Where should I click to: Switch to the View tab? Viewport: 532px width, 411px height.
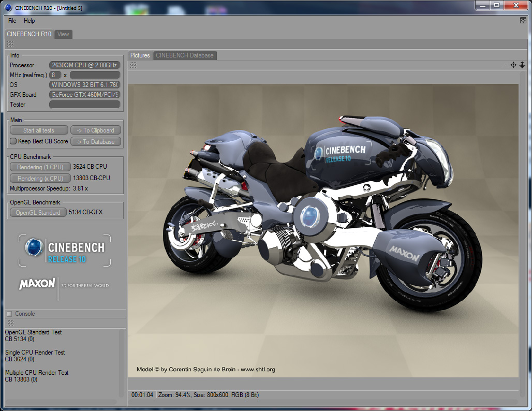coord(63,34)
